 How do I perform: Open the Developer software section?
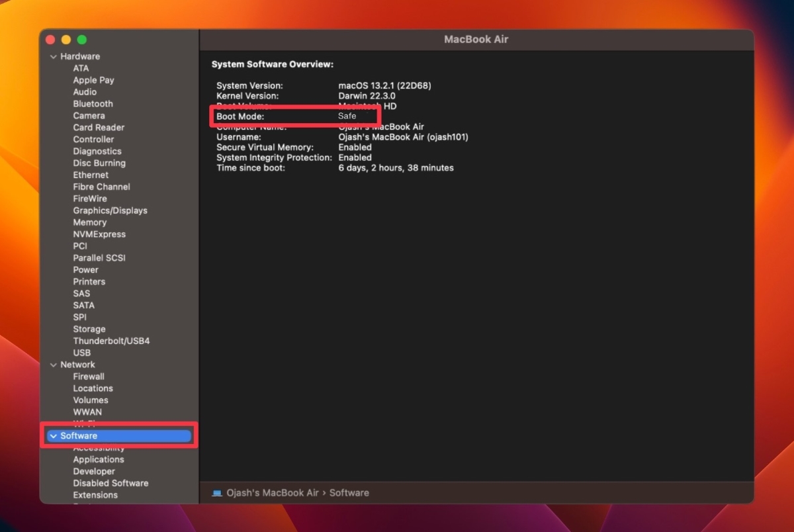94,471
